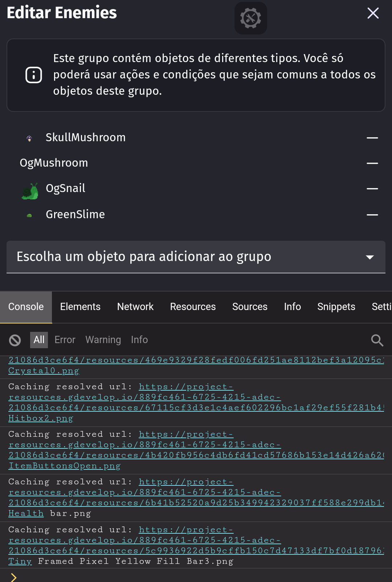This screenshot has height=582, width=392.
Task: Select the OgSnail snail thumbnail
Action: (x=30, y=191)
